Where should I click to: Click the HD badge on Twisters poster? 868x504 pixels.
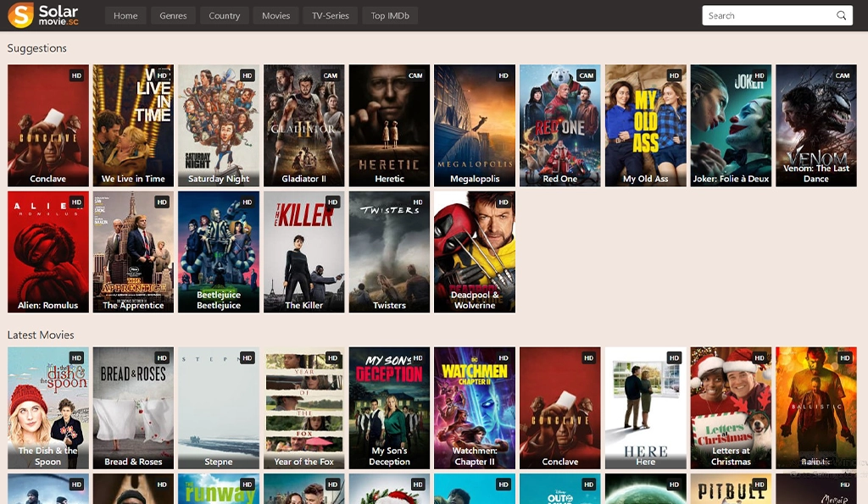coord(418,202)
